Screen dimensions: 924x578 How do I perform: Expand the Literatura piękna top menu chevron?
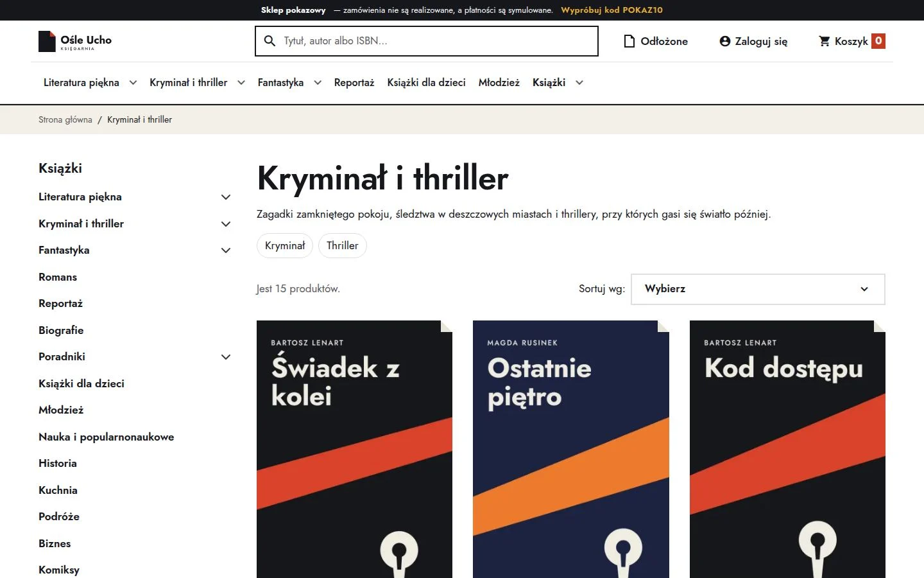133,83
